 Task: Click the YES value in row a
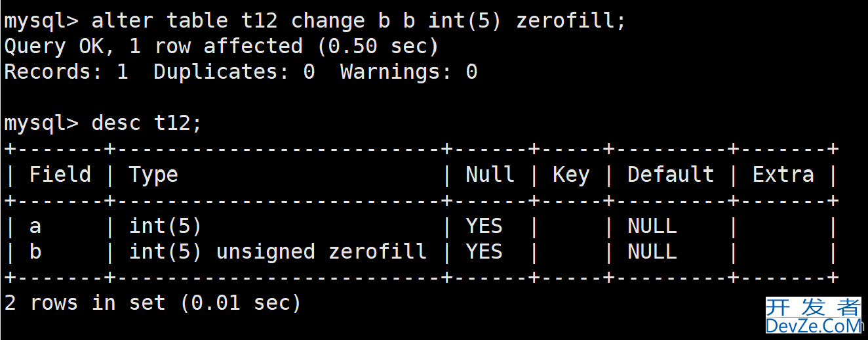484,226
